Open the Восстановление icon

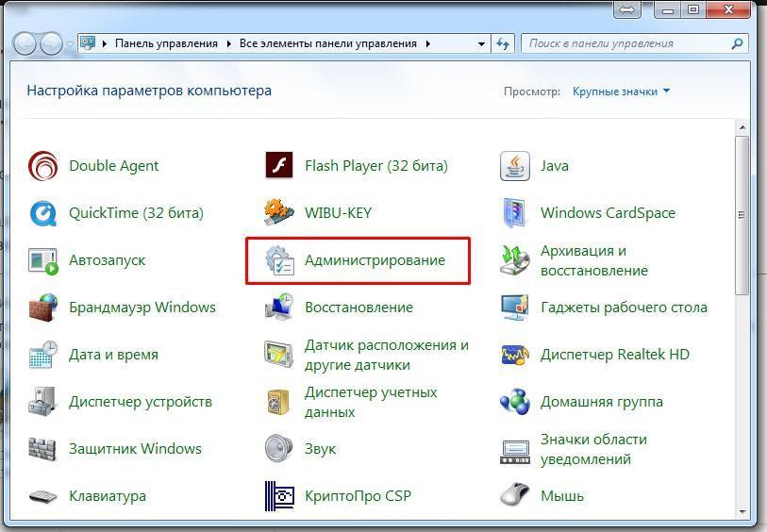(279, 308)
